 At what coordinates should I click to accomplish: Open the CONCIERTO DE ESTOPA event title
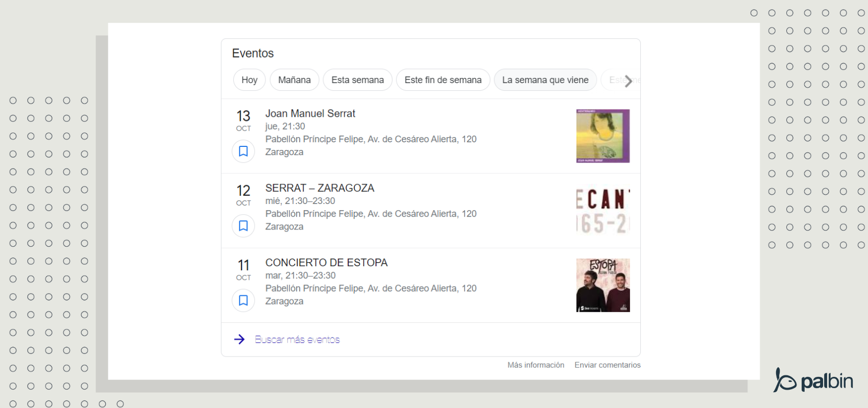point(326,262)
